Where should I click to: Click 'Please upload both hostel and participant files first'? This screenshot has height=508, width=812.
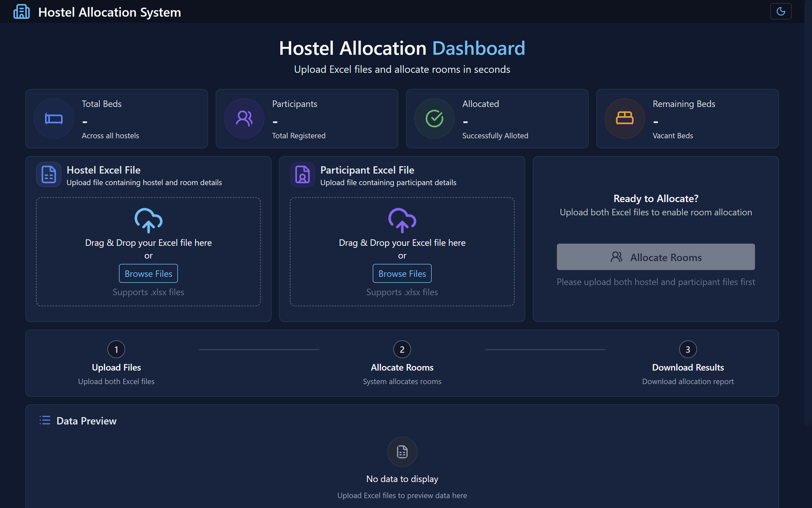tap(656, 282)
